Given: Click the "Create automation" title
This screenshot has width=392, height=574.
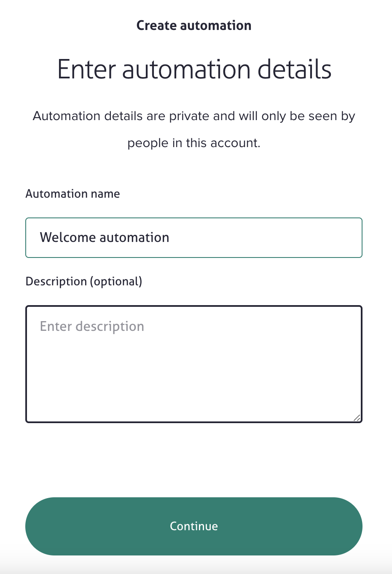Looking at the screenshot, I should tap(194, 26).
